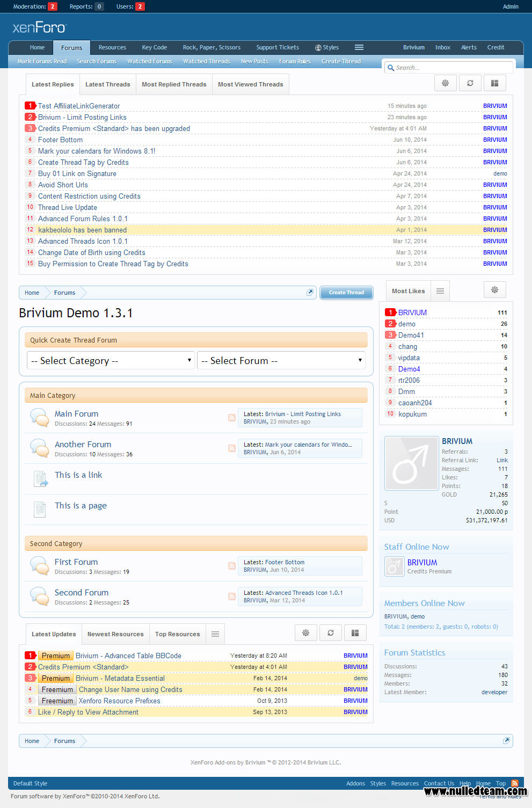Open member Demo41 in the Most Likes list
Image resolution: width=532 pixels, height=808 pixels.
(x=411, y=335)
